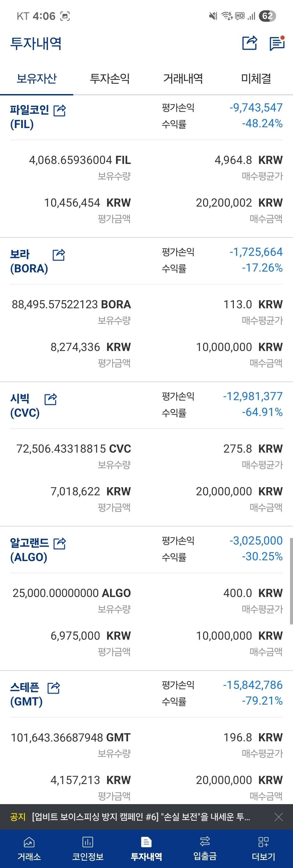Click the page scrollbar handle

(x=291, y=581)
